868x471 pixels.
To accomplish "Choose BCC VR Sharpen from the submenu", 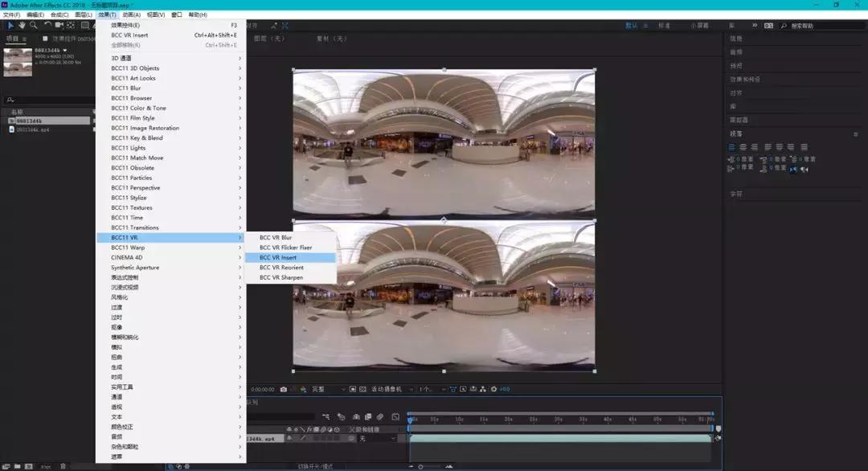I will 281,277.
